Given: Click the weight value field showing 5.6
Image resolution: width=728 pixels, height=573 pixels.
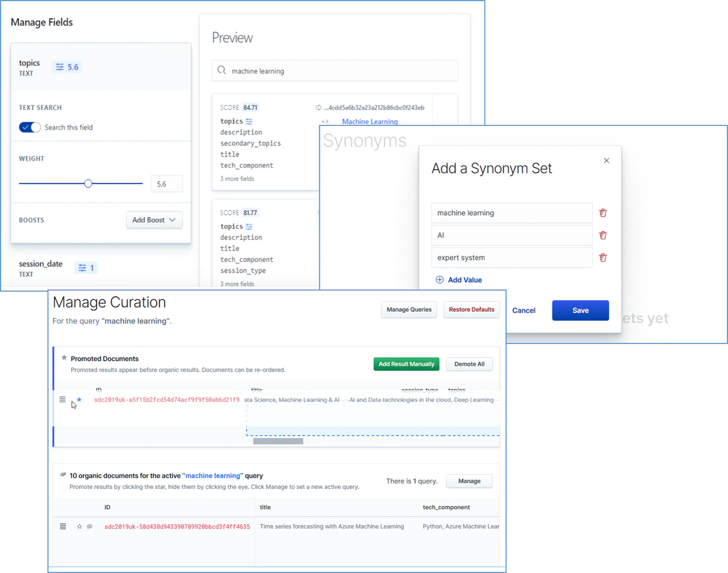Looking at the screenshot, I should coord(166,184).
